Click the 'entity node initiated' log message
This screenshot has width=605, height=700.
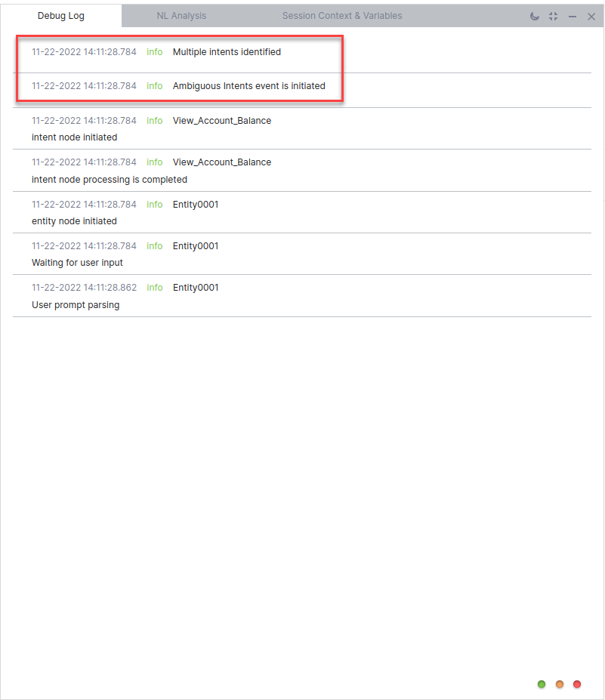pyautogui.click(x=74, y=221)
